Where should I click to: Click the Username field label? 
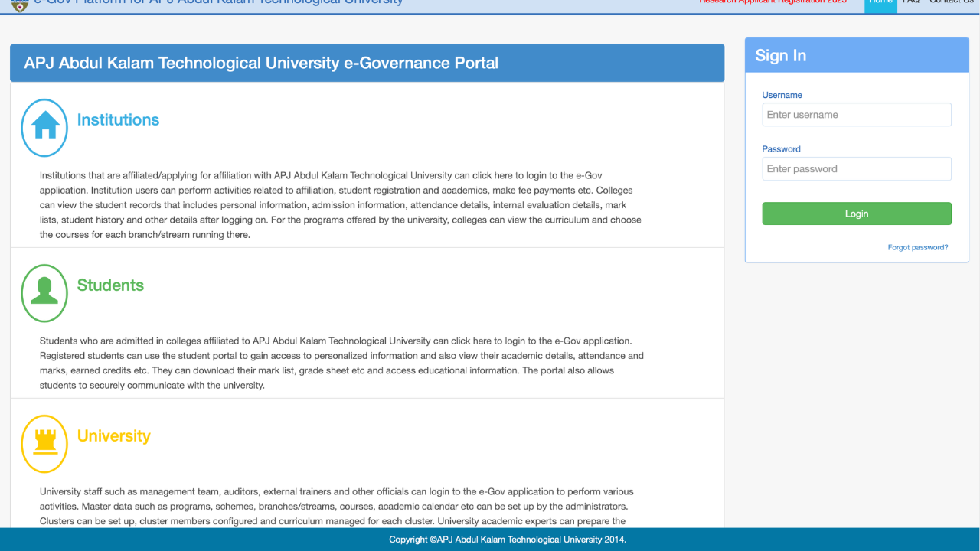[782, 95]
